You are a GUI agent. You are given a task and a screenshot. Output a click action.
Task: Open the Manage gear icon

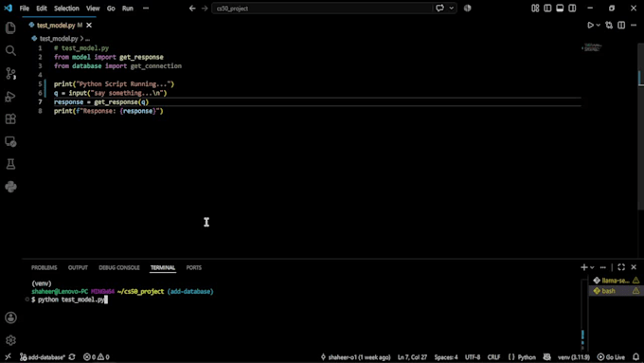(10, 340)
